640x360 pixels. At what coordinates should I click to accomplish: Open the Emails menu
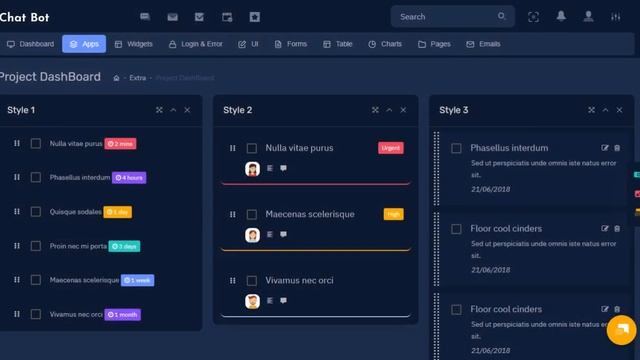coord(483,44)
